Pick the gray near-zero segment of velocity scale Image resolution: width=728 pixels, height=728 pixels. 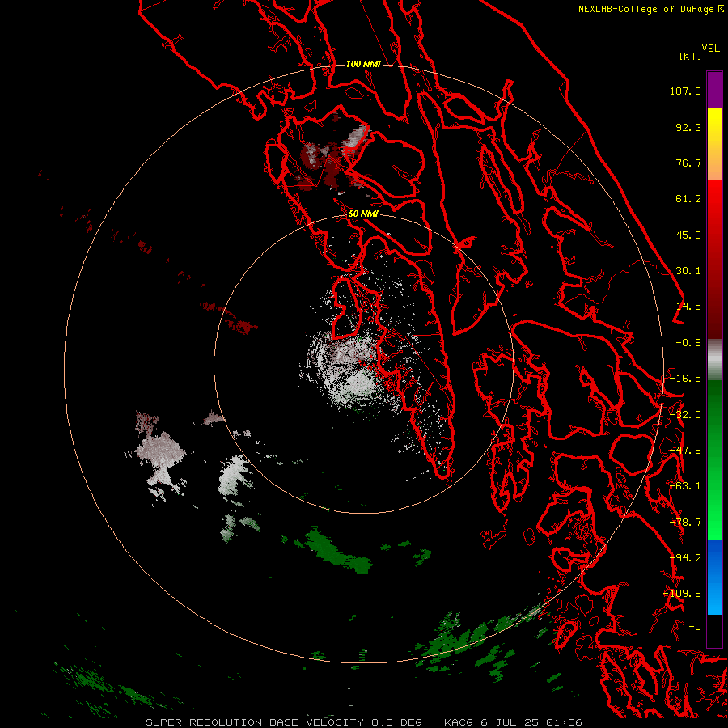714,360
